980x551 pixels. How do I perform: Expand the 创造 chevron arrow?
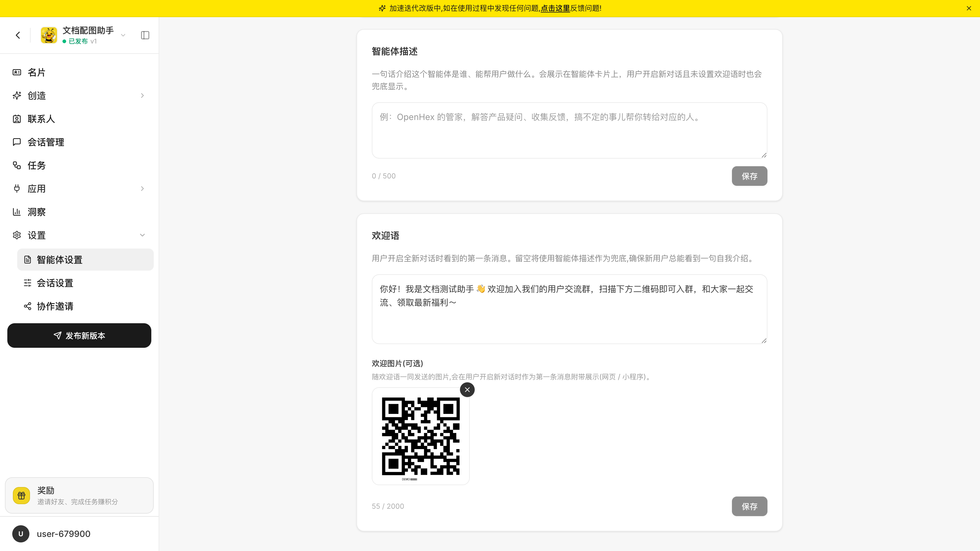[x=142, y=96]
